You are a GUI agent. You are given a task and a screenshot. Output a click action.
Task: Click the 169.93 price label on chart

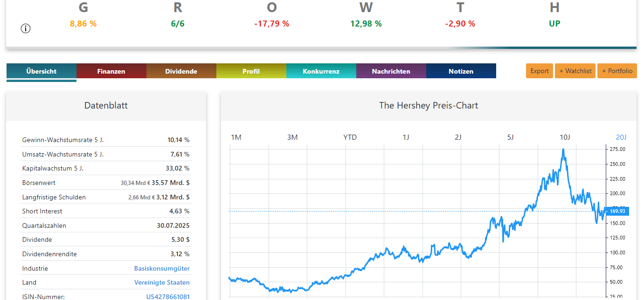(x=616, y=211)
